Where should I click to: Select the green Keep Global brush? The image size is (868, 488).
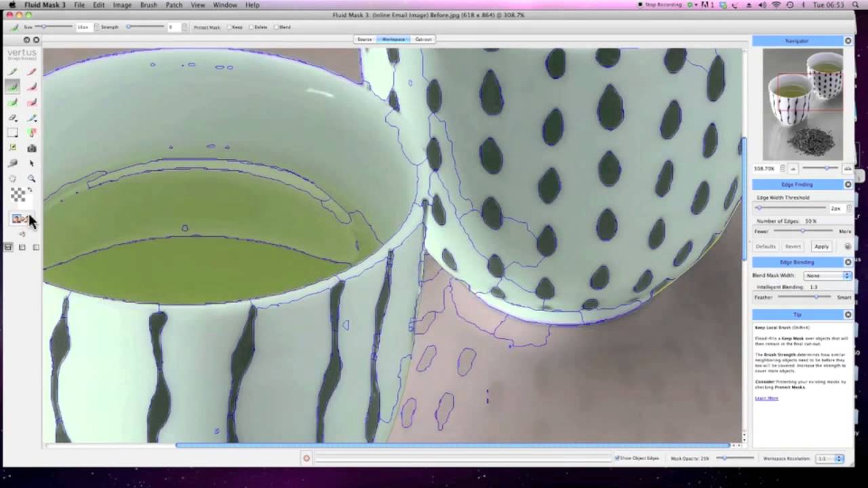[x=13, y=102]
